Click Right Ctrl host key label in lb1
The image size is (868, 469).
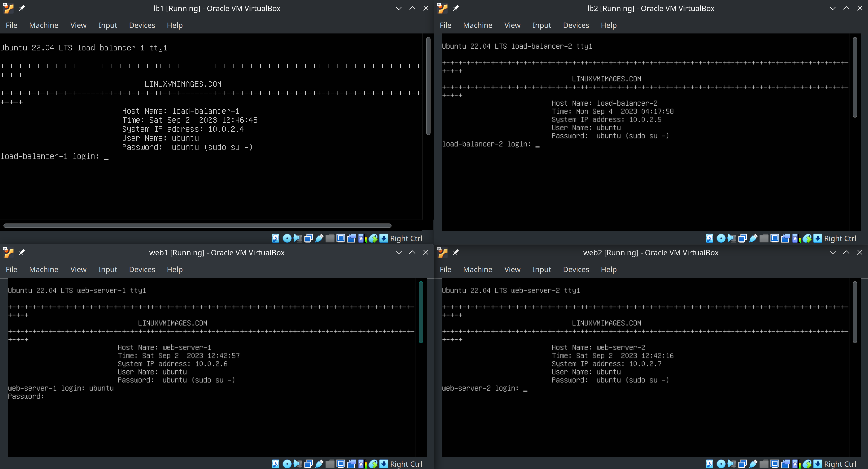406,238
